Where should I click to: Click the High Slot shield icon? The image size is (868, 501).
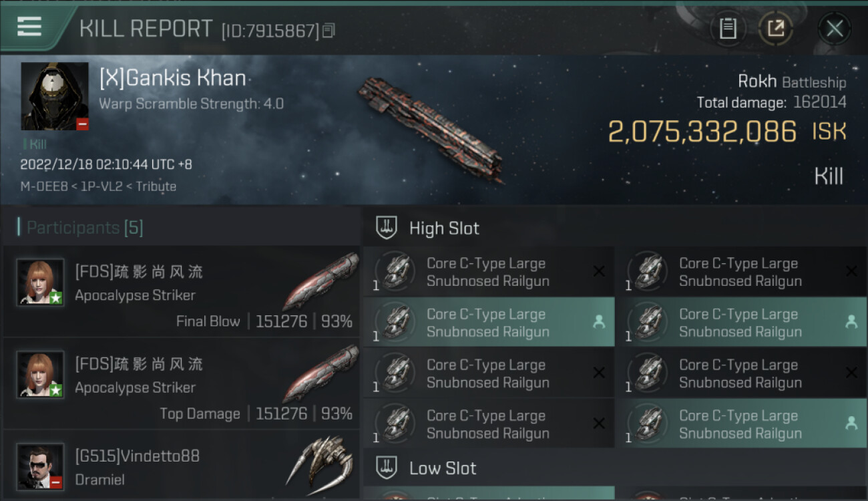click(387, 228)
